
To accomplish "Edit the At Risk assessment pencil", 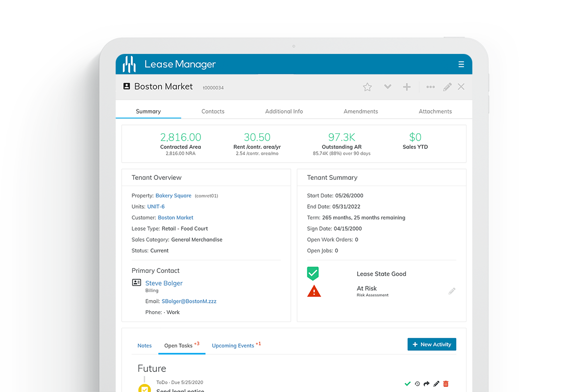I will [x=452, y=291].
